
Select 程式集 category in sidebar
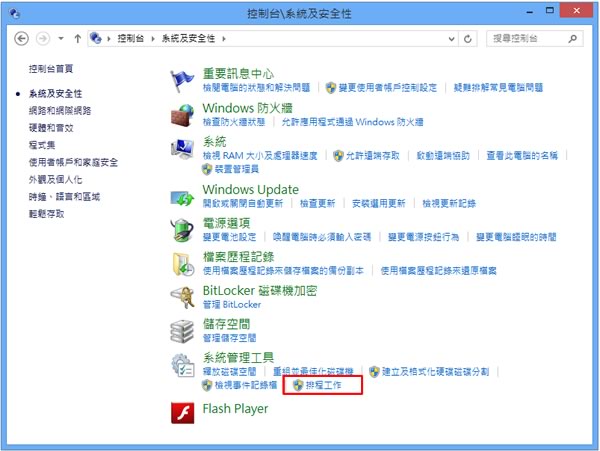click(x=42, y=145)
